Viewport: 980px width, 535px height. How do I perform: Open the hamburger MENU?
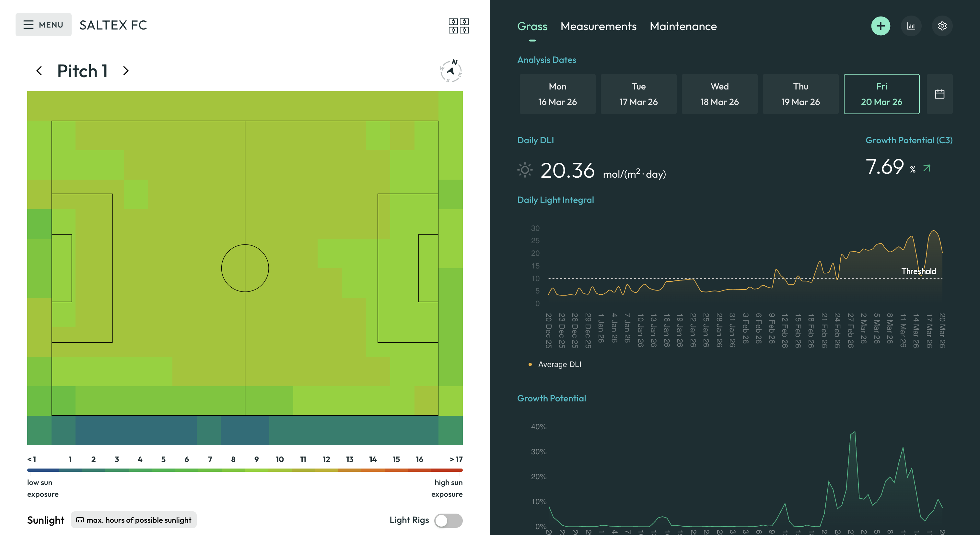pos(43,24)
